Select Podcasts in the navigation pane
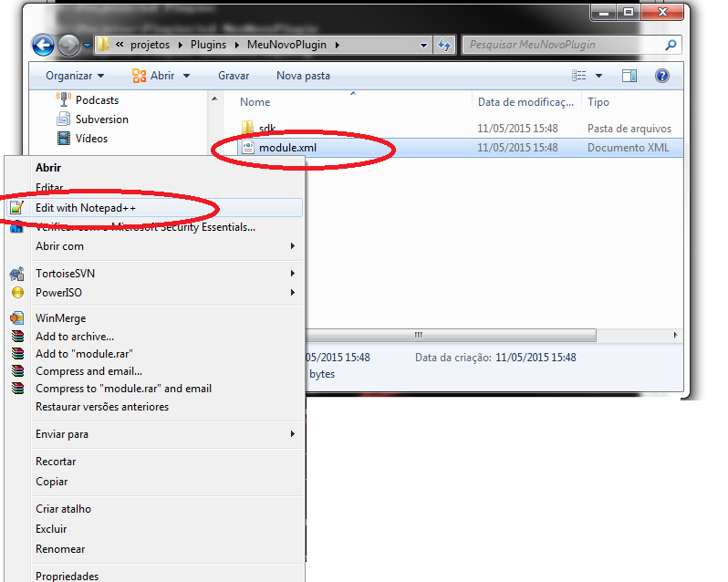Image resolution: width=728 pixels, height=582 pixels. click(x=97, y=100)
